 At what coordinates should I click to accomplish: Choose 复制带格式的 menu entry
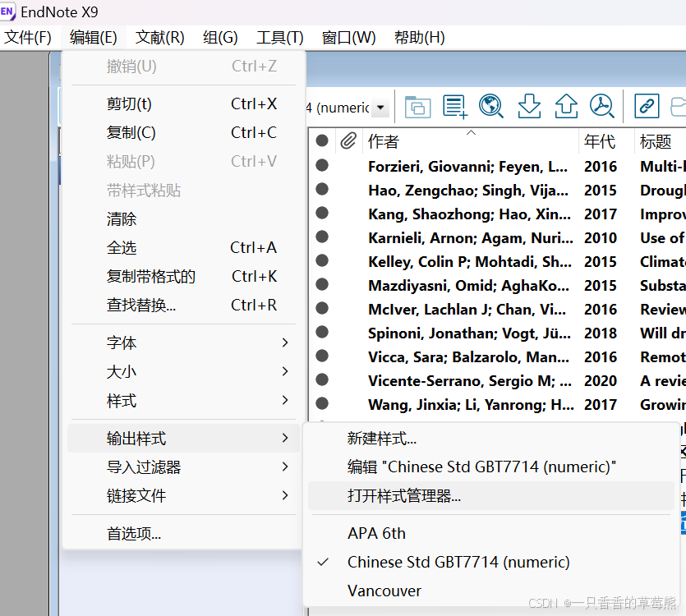pyautogui.click(x=184, y=277)
